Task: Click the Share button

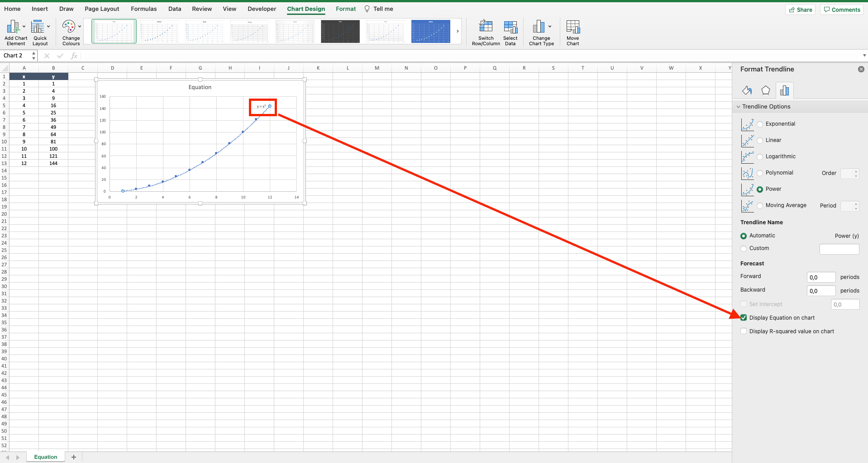Action: pyautogui.click(x=800, y=9)
